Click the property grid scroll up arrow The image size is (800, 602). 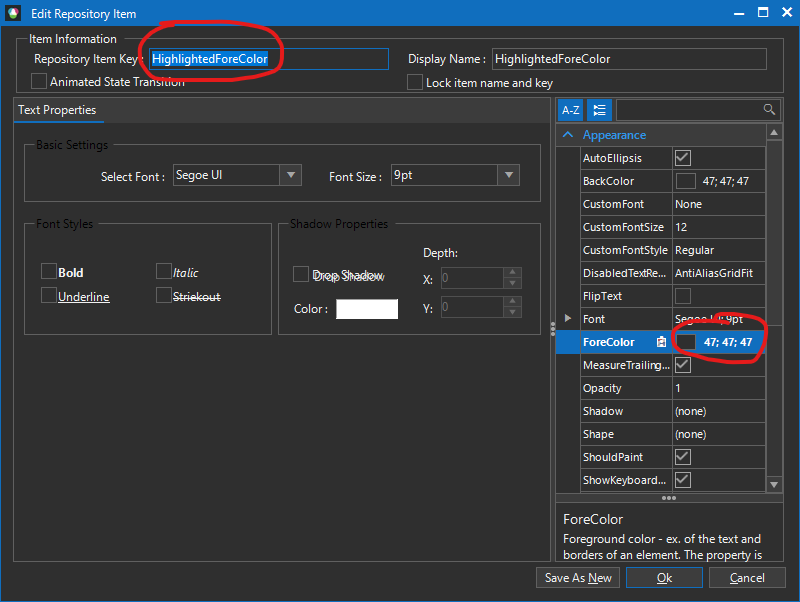(x=774, y=134)
